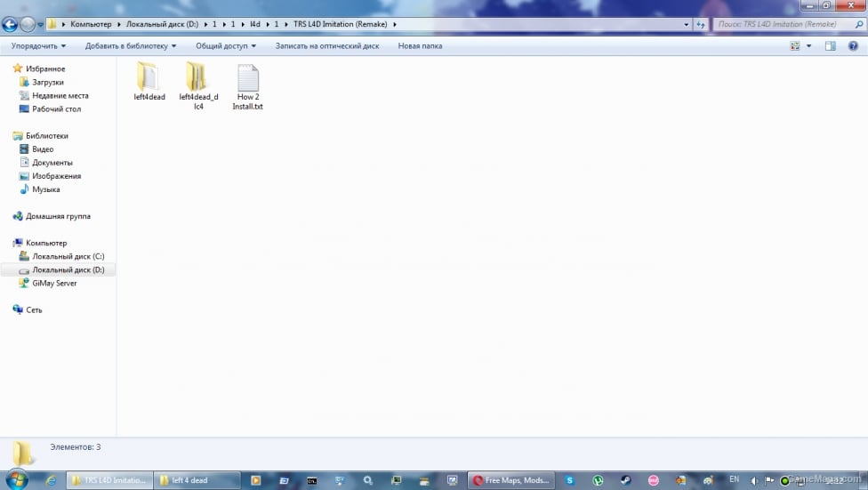Click the Action Center flag tray icon
The image size is (868, 490).
(x=769, y=480)
